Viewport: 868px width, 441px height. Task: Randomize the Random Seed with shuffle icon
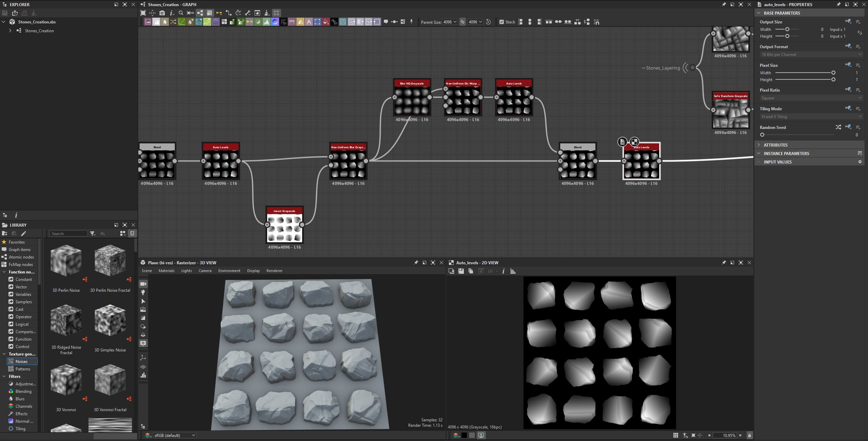(838, 127)
